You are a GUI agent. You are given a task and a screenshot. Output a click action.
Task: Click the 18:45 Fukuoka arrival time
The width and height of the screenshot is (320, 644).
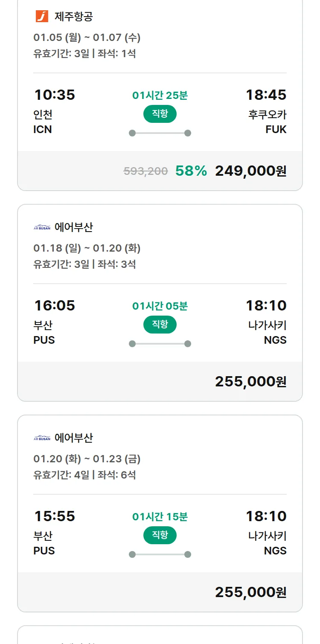(266, 95)
